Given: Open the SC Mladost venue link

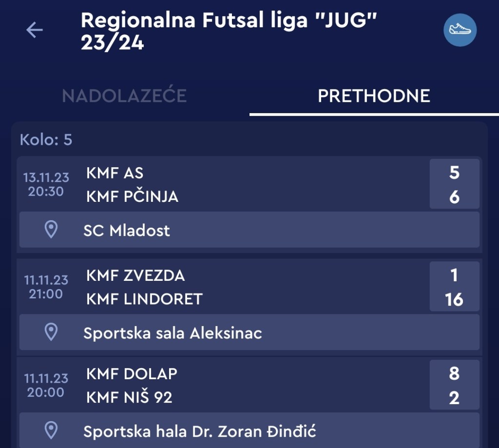Looking at the screenshot, I should pos(127,230).
